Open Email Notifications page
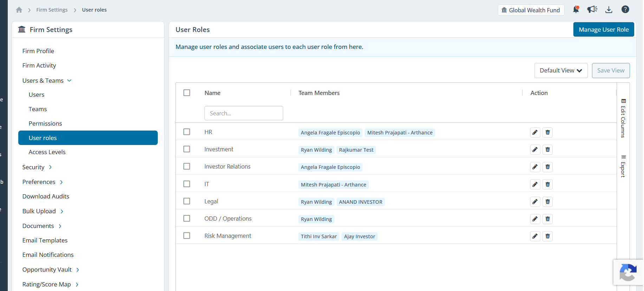Screen dimensions: 644x291 coord(48,255)
